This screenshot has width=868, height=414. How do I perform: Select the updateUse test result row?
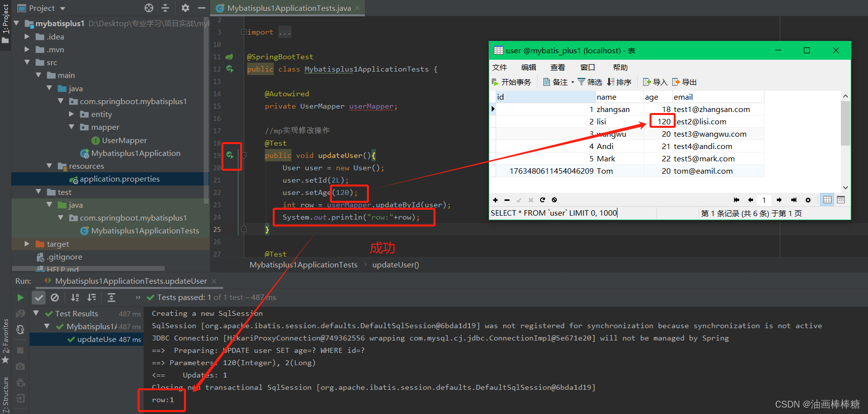[86, 339]
